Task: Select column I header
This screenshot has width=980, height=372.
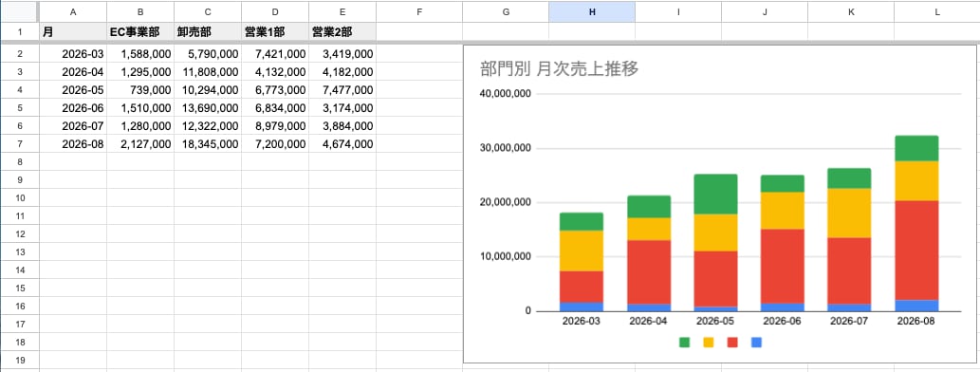Action: [x=678, y=11]
